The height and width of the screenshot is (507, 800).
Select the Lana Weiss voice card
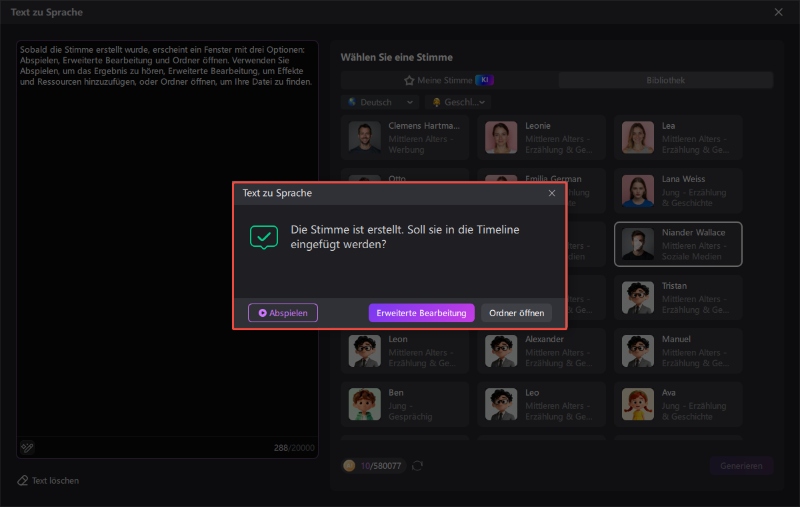click(678, 191)
